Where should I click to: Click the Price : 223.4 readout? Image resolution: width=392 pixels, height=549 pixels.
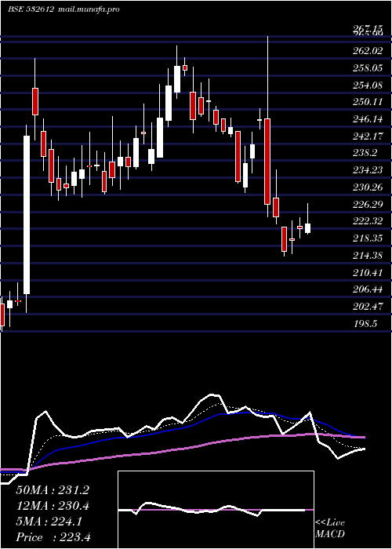[53, 537]
